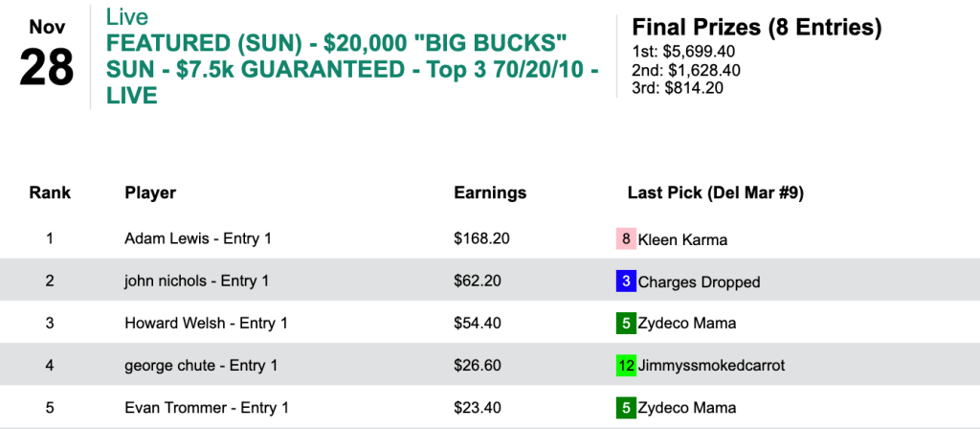
Task: Click the Last Pick (Del Mar #9) header
Action: pos(715,193)
